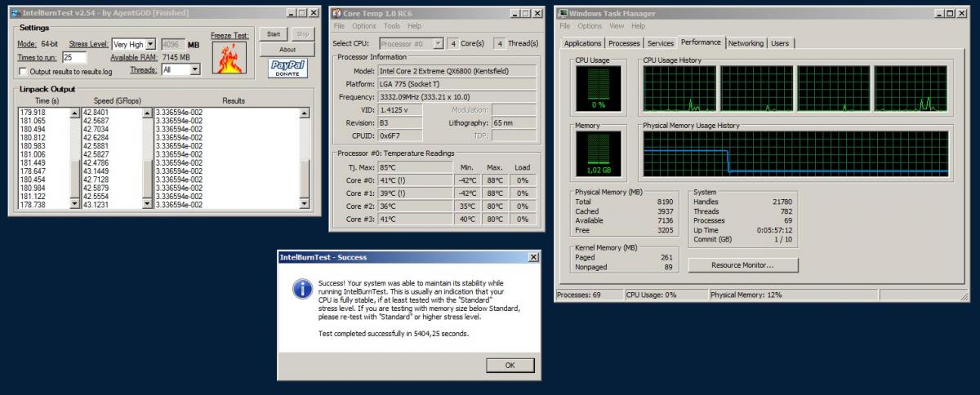Toggle Output results to results.log checkbox

click(x=23, y=71)
